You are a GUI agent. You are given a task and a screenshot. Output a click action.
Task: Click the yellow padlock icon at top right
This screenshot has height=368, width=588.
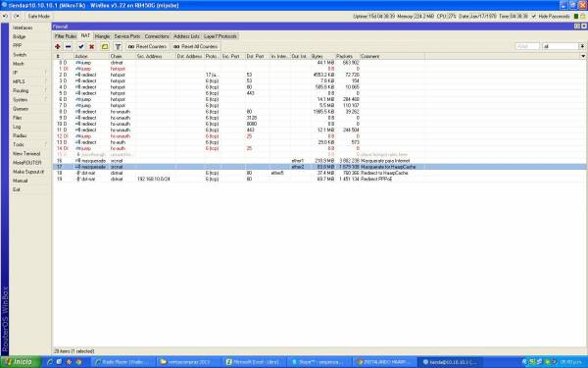[583, 16]
